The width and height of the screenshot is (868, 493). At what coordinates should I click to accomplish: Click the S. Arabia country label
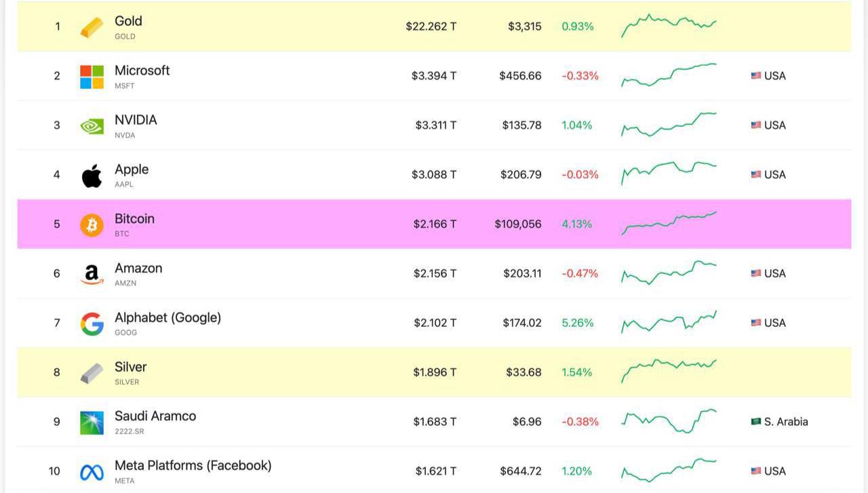pyautogui.click(x=785, y=422)
